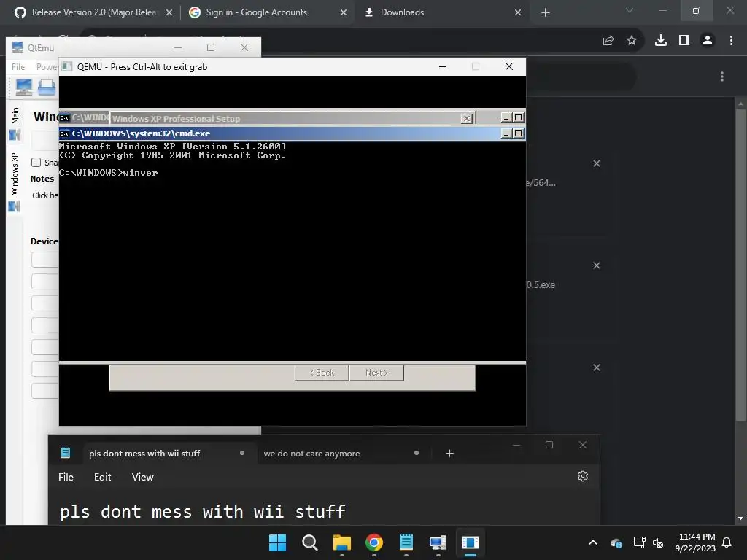Viewport: 747px width, 560px height.
Task: Click the network status tray icon
Action: [x=639, y=542]
